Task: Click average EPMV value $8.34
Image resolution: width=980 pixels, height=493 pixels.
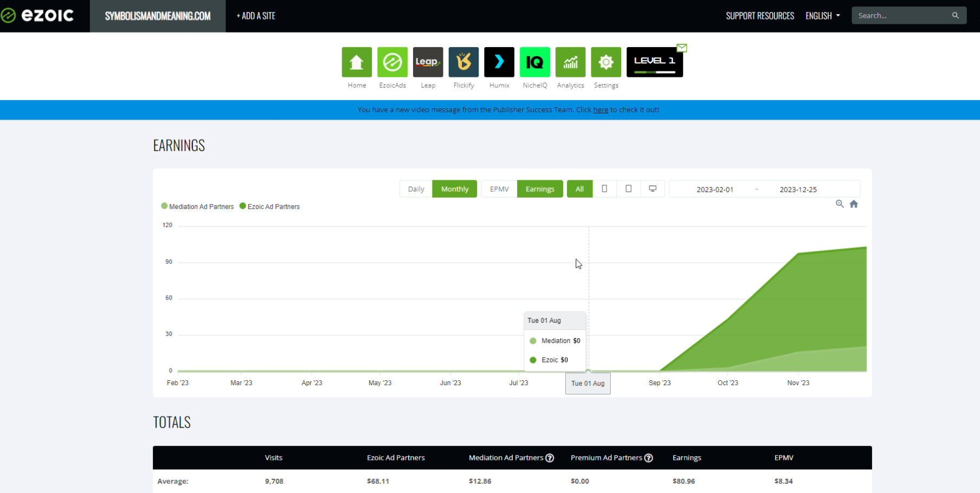Action: tap(783, 481)
